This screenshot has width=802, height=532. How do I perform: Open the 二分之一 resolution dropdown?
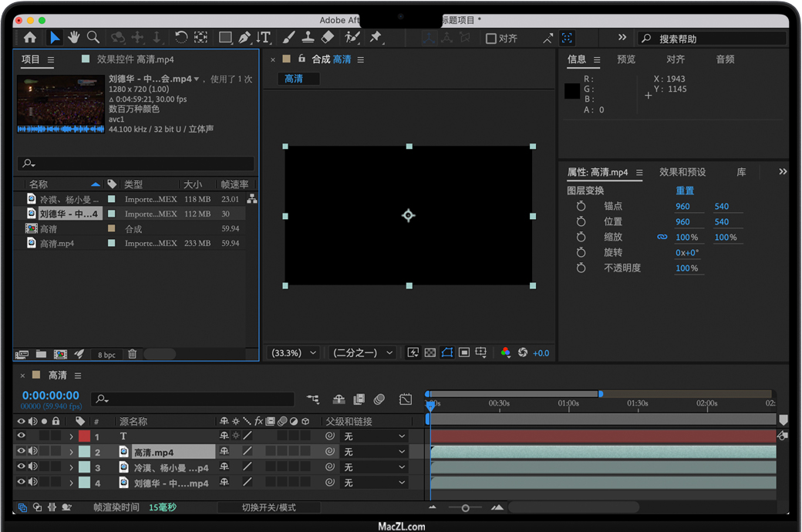(x=362, y=352)
